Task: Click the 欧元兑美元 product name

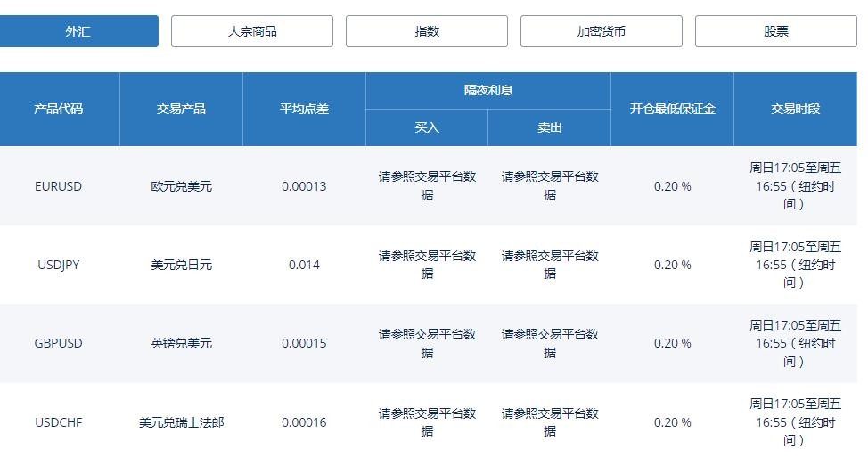Action: (x=181, y=186)
